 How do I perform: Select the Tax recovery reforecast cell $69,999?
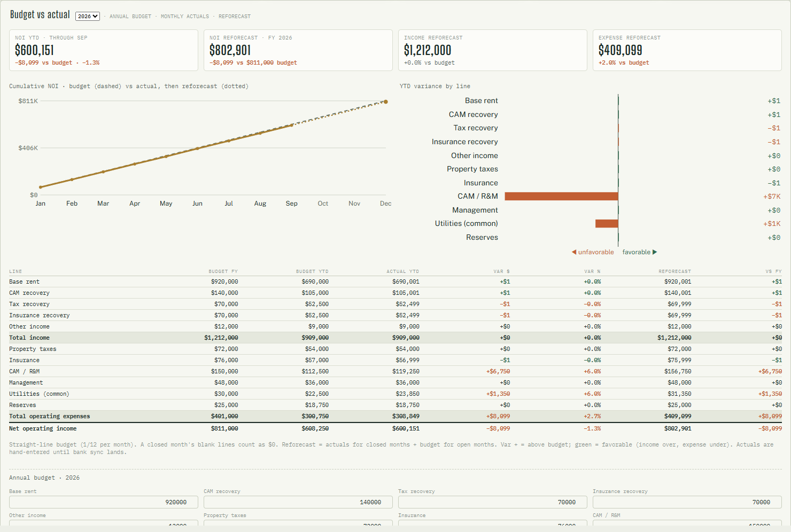679,304
